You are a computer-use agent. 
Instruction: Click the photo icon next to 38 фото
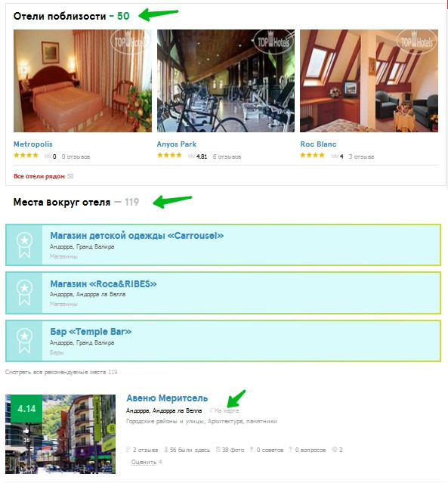pyautogui.click(x=218, y=450)
